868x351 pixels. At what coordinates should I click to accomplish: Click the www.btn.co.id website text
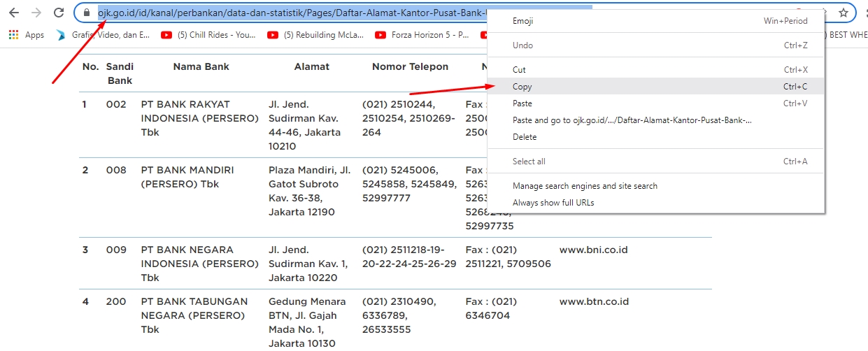pyautogui.click(x=594, y=301)
